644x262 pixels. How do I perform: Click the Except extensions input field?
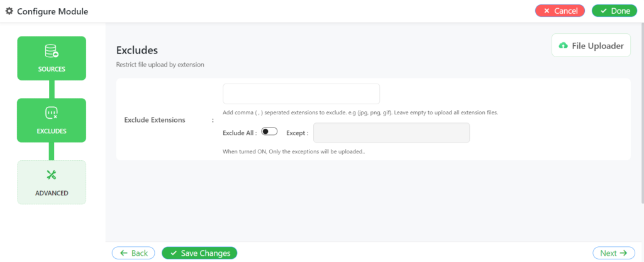[391, 133]
